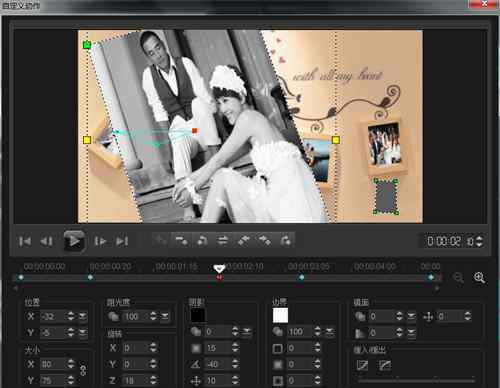Screen dimensions: 500x388
Task: Click the timecode display field
Action: point(449,241)
